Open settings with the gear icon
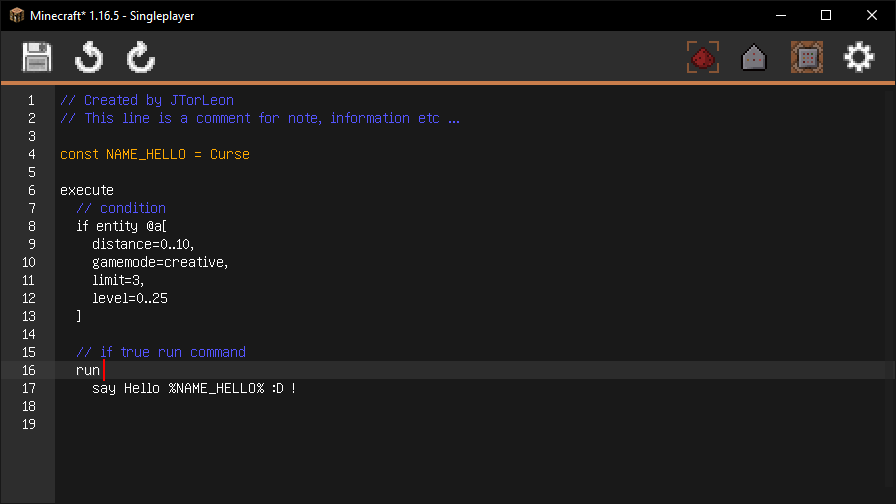Image resolution: width=896 pixels, height=504 pixels. 859,57
